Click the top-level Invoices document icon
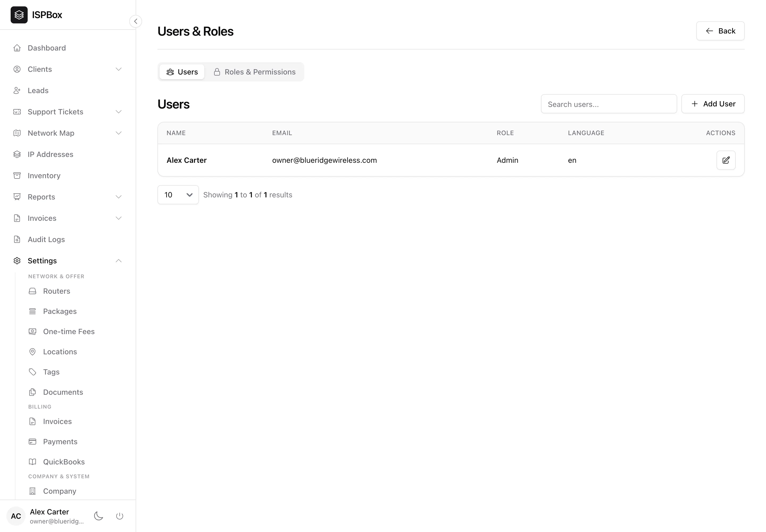 point(17,218)
